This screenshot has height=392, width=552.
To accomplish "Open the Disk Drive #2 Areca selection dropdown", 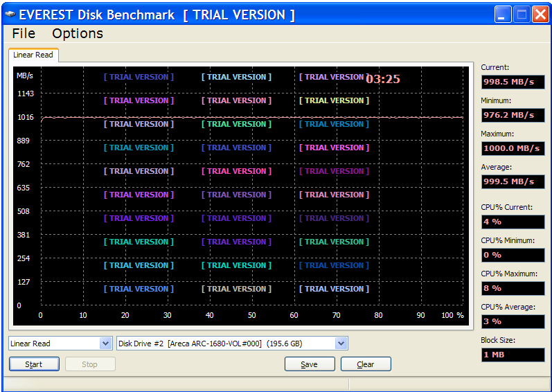I will (x=341, y=343).
